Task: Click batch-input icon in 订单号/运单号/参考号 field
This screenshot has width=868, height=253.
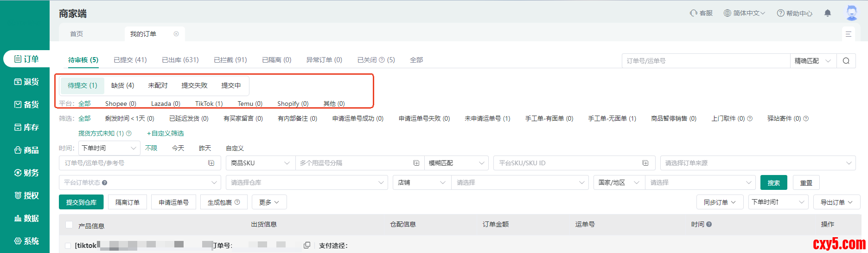Action: point(211,163)
